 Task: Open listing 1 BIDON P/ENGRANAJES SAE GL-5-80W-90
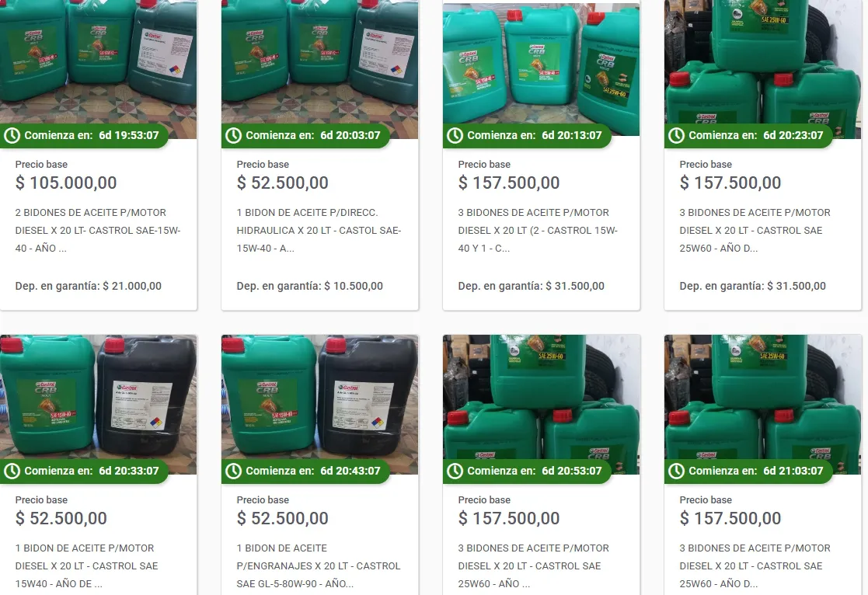click(319, 565)
